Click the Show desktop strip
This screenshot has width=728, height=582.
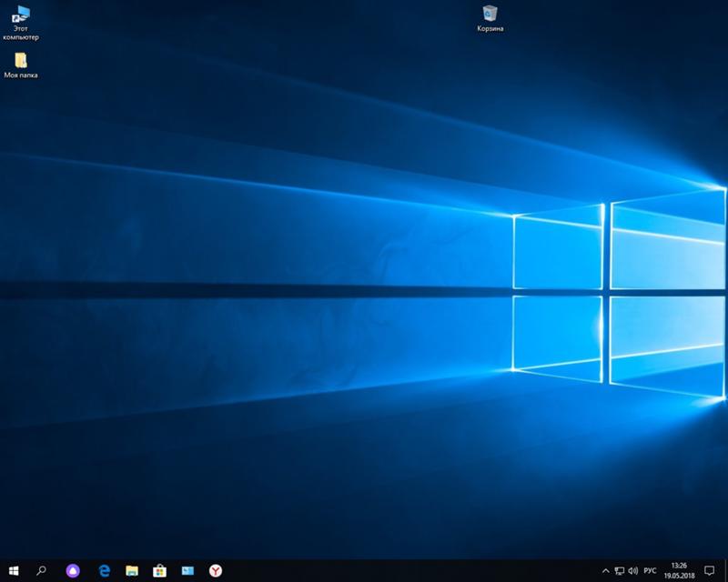(x=725, y=571)
